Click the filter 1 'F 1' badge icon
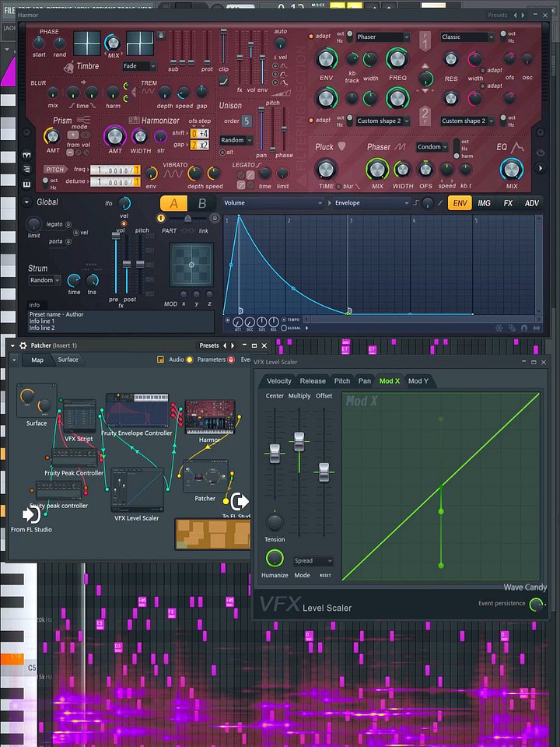The image size is (560, 747). pyautogui.click(x=425, y=41)
